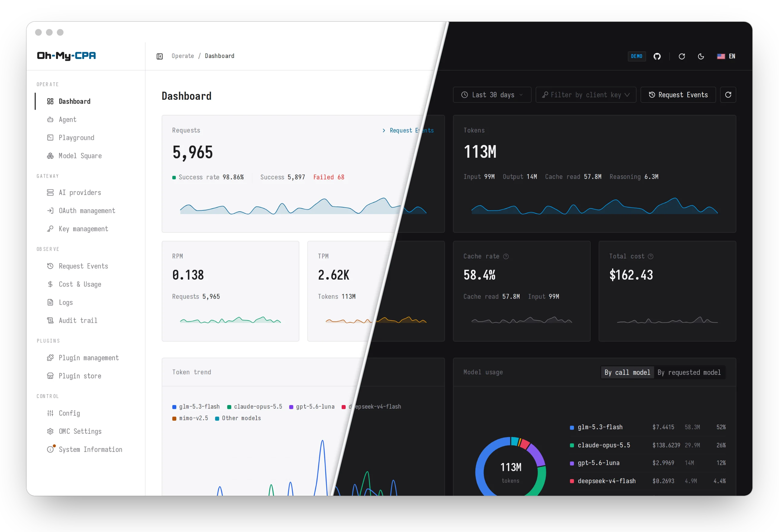
Task: Open the Last 30 days range dropdown
Action: point(492,95)
